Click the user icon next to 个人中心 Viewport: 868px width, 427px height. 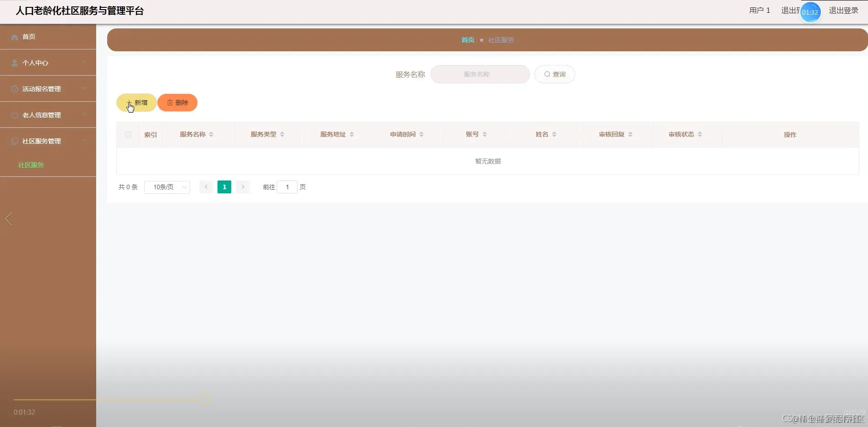pos(13,62)
